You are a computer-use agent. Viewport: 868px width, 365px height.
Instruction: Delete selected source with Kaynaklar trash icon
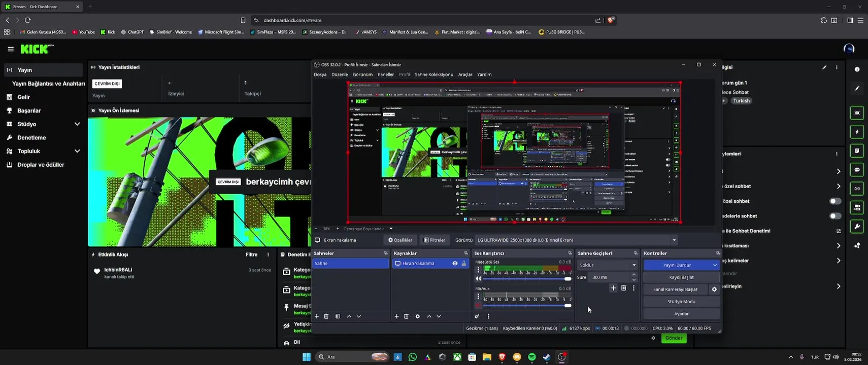coord(407,316)
